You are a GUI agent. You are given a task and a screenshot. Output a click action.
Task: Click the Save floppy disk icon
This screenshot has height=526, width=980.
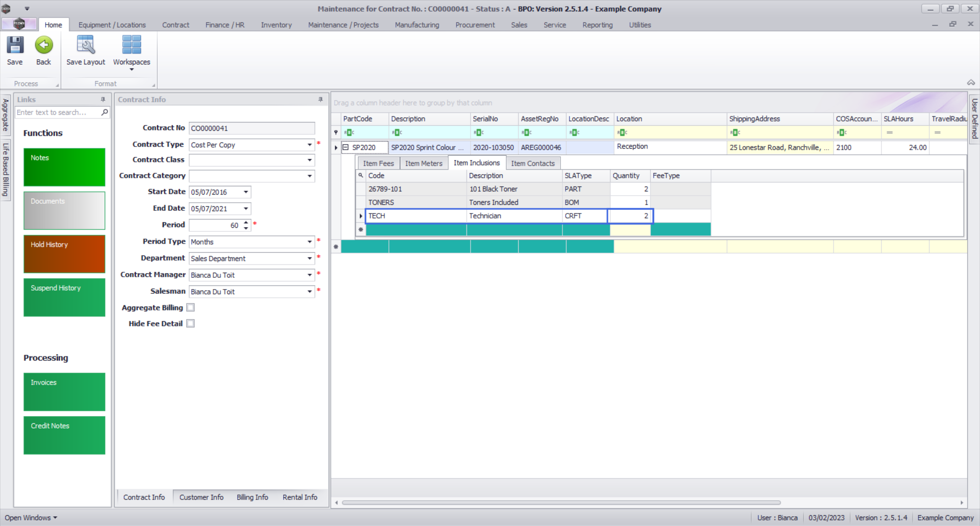(x=15, y=45)
